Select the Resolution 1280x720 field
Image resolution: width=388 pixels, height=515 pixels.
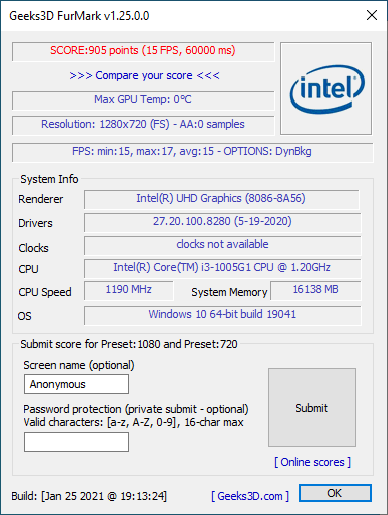[143, 125]
